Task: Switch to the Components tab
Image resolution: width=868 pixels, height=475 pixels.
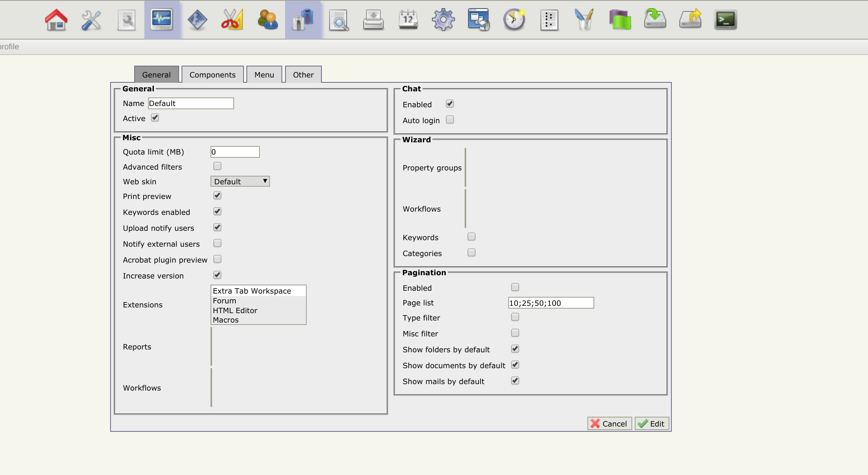Action: tap(213, 75)
